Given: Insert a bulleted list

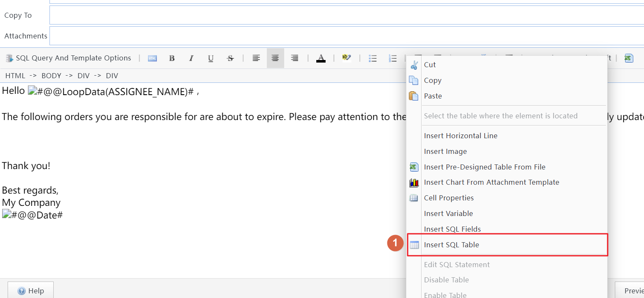Looking at the screenshot, I should (x=373, y=58).
